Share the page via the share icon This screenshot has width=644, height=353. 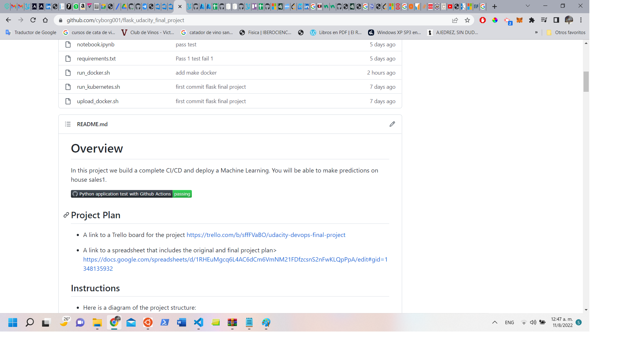coord(455,20)
